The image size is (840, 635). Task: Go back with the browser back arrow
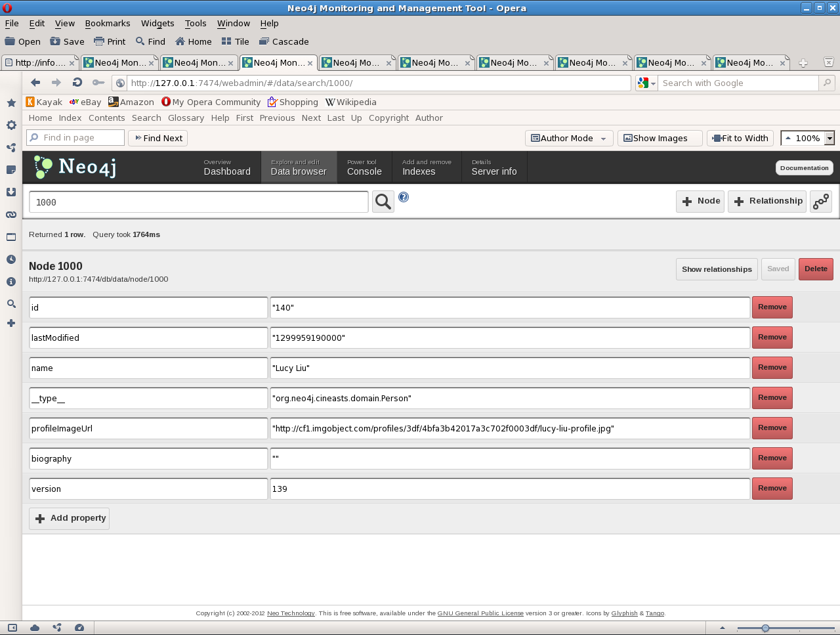click(35, 83)
